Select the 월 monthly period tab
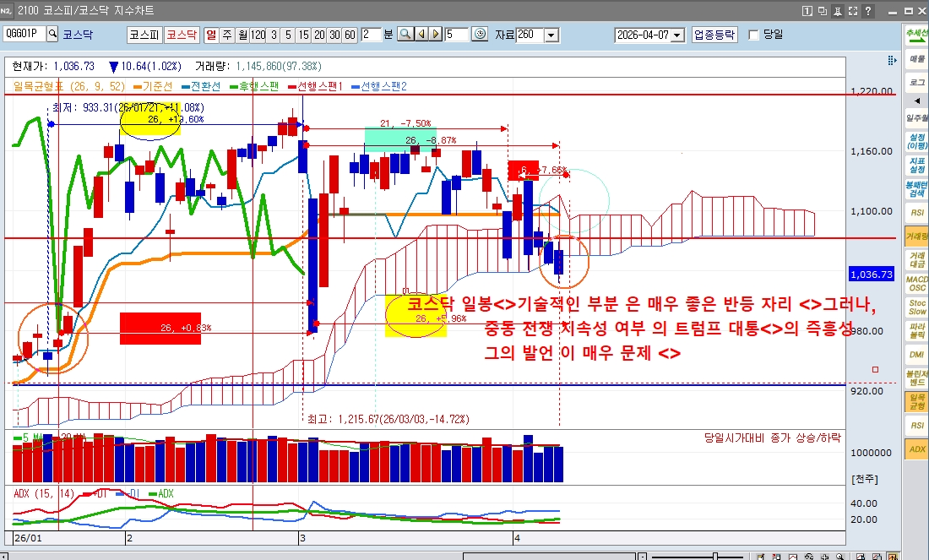This screenshot has width=929, height=560. 242,35
